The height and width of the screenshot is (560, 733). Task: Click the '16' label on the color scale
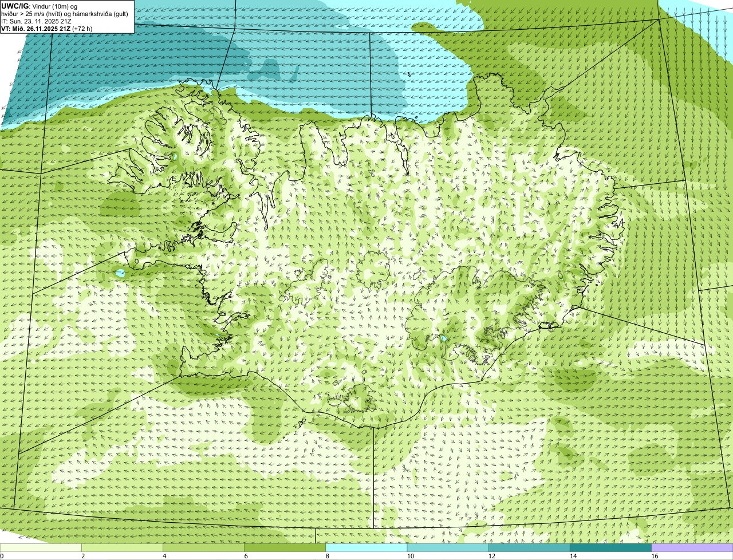click(655, 556)
